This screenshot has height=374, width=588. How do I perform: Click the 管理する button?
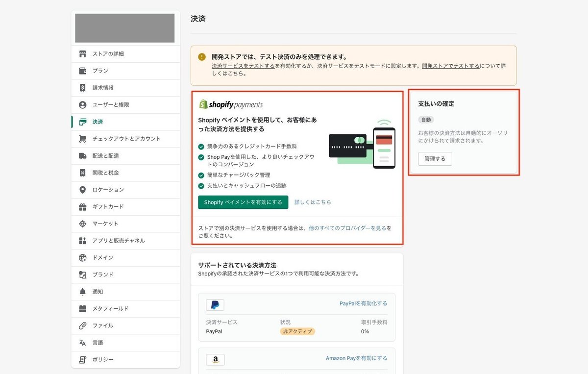pos(435,159)
